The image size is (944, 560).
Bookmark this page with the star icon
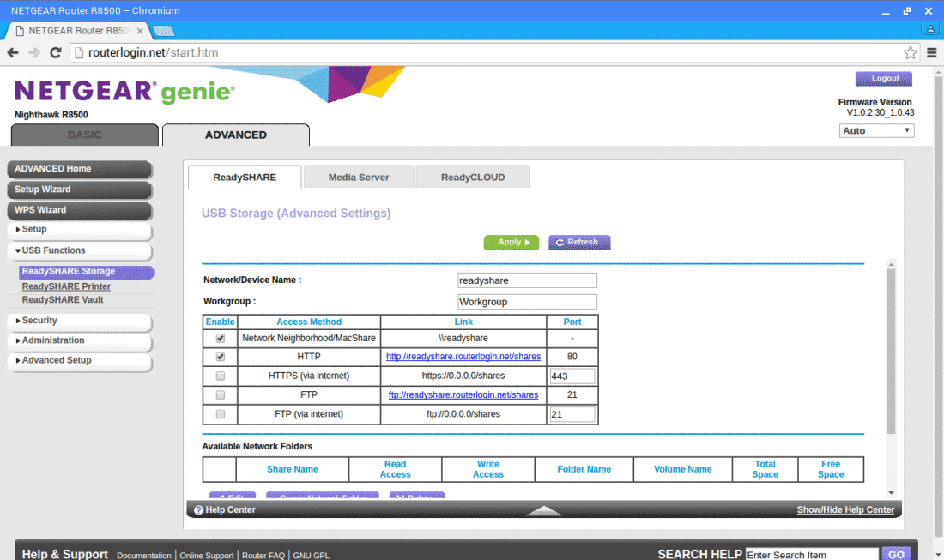(910, 53)
